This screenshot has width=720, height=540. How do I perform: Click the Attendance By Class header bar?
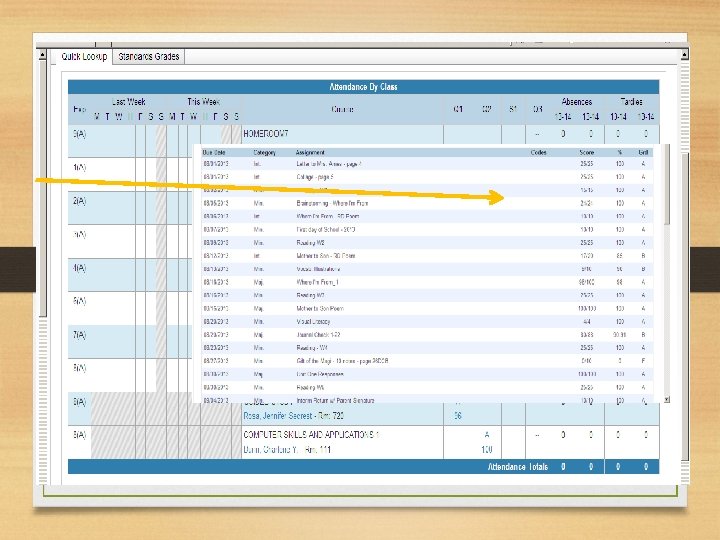click(x=363, y=87)
